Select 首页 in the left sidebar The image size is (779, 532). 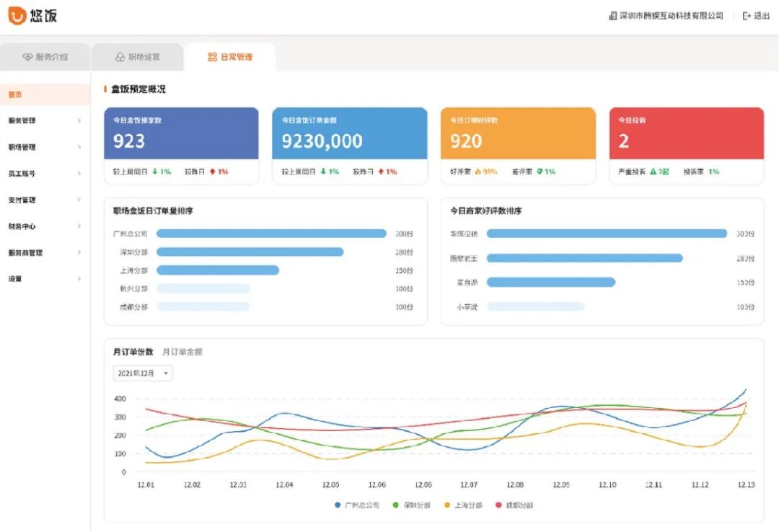(x=16, y=94)
